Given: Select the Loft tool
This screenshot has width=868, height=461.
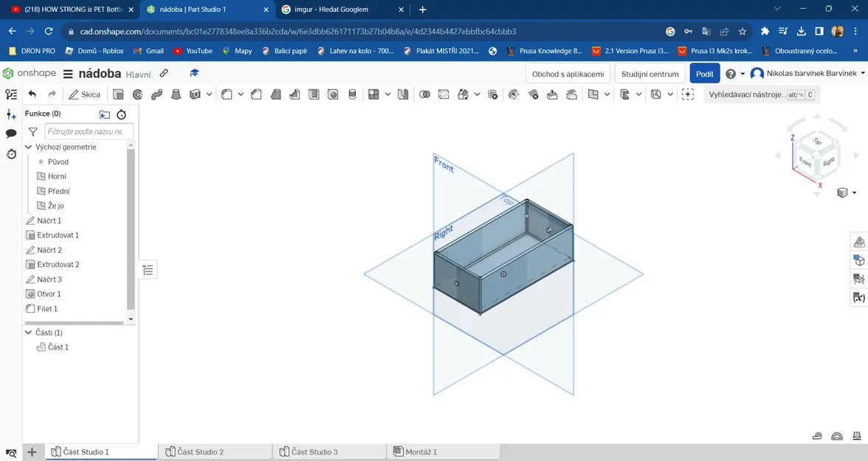Looking at the screenshot, I should 176,94.
